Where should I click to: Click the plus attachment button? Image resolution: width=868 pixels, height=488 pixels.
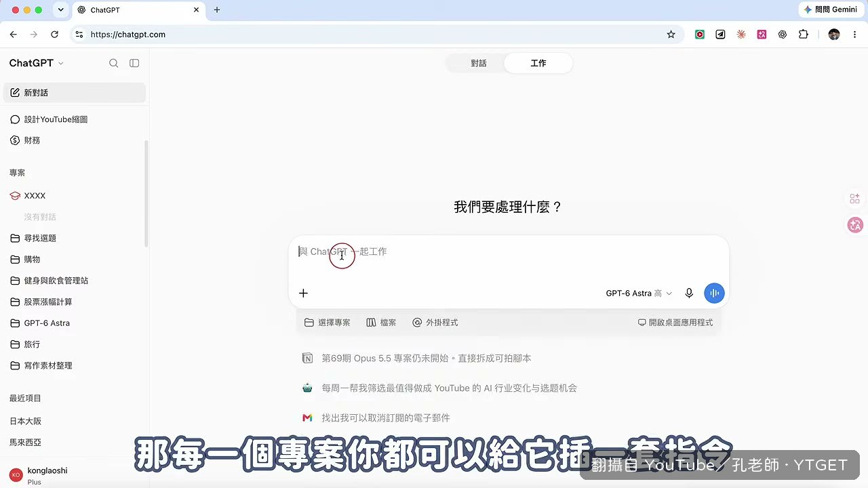coord(303,293)
